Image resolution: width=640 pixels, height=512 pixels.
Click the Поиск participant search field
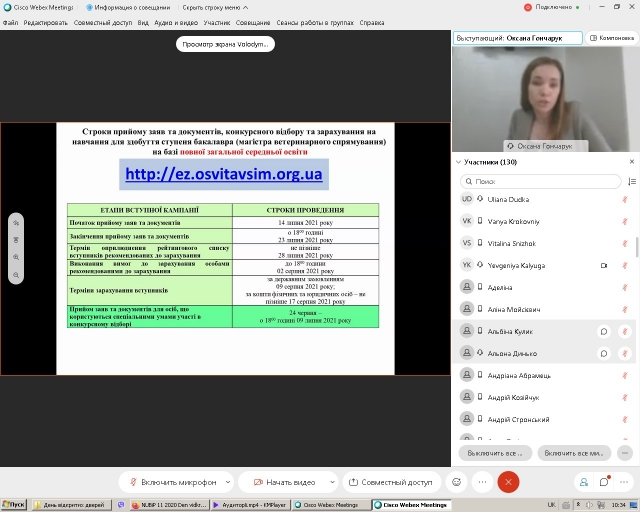(545, 181)
